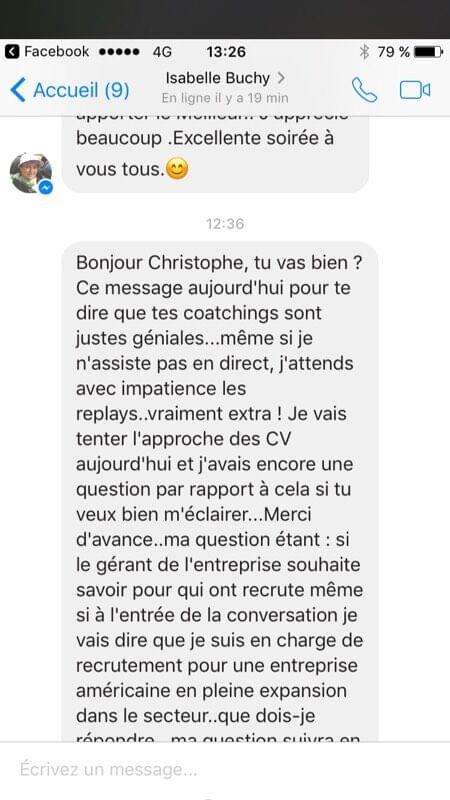
Task: Go back to Accueil (9)
Action: (x=70, y=90)
